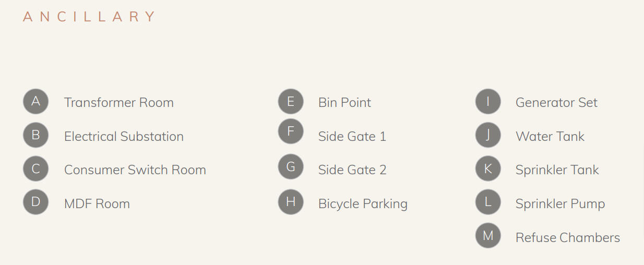Select the Consumer Switch Room text
This screenshot has width=644, height=265.
pyautogui.click(x=135, y=170)
